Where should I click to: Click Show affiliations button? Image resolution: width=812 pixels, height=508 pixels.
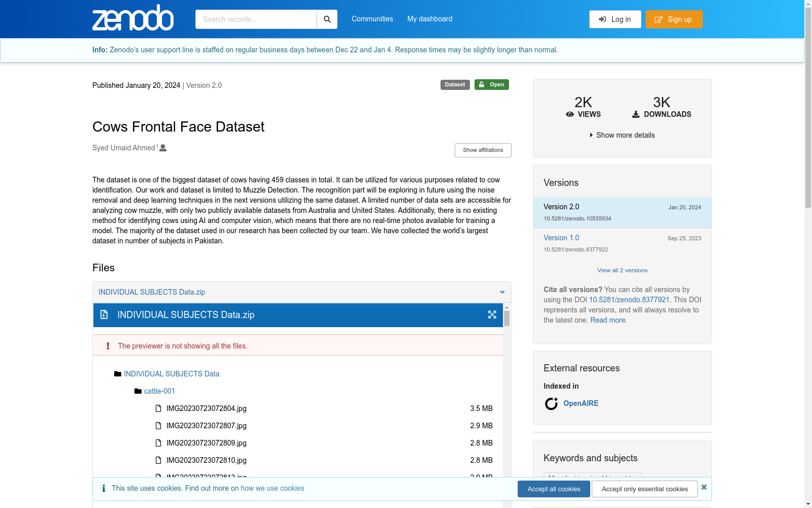click(x=483, y=150)
